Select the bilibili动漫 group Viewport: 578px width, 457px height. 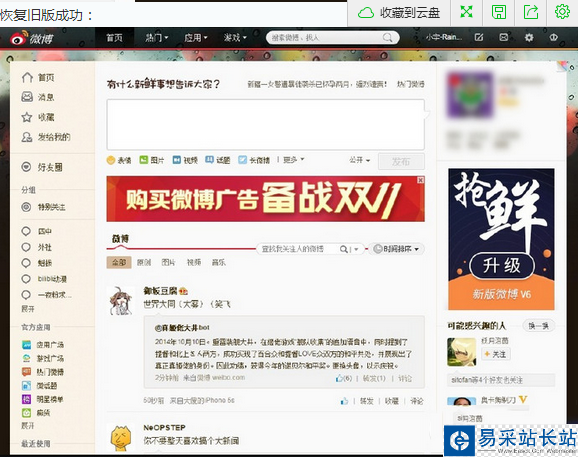point(44,279)
